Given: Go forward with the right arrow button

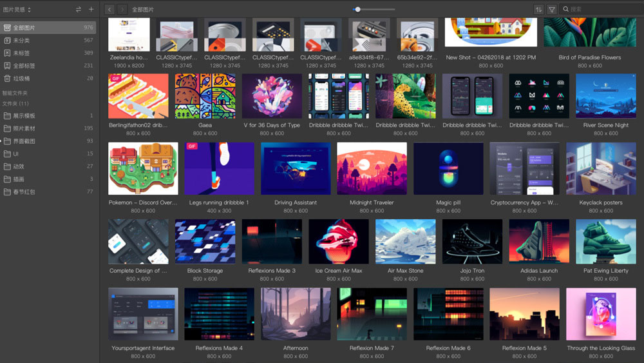Looking at the screenshot, I should [x=122, y=10].
